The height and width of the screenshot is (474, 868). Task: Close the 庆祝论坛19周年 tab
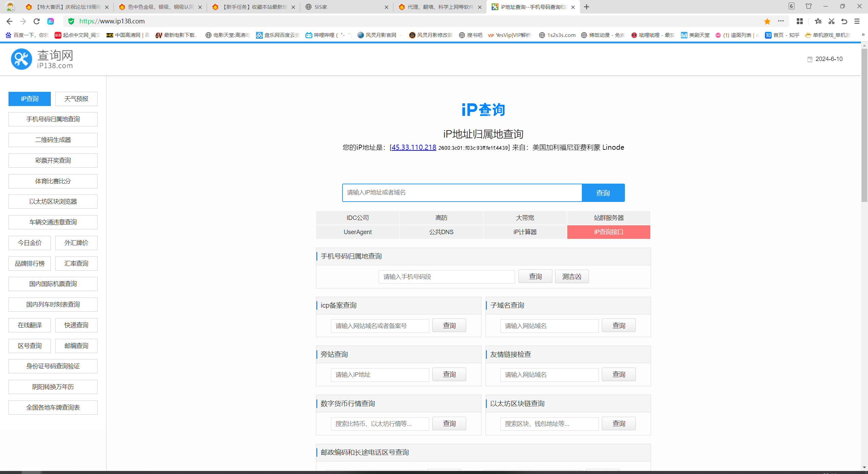pos(107,7)
